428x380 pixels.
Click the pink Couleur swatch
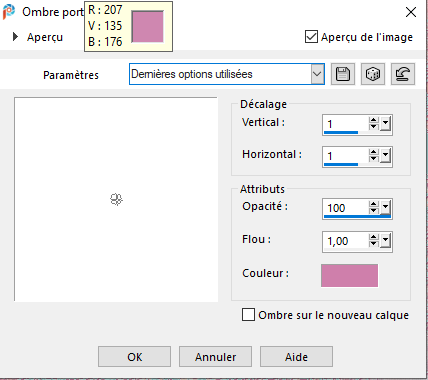349,275
